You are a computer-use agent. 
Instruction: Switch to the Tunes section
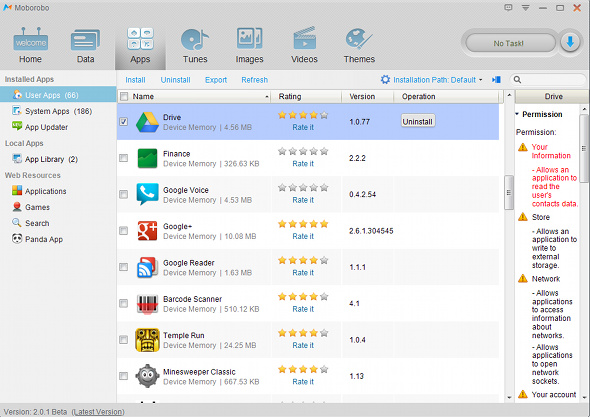195,46
